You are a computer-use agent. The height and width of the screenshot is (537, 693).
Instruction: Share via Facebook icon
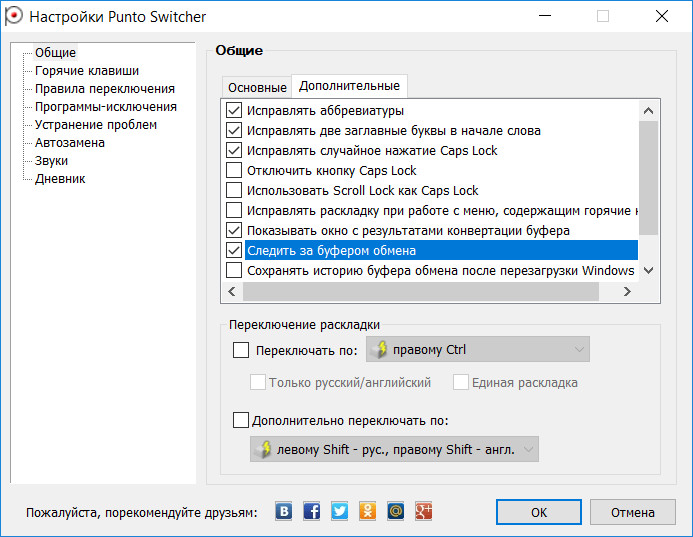[x=312, y=512]
